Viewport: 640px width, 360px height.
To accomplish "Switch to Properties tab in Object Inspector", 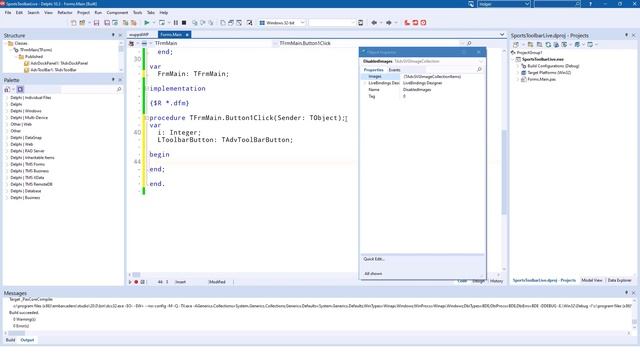I will [x=373, y=70].
